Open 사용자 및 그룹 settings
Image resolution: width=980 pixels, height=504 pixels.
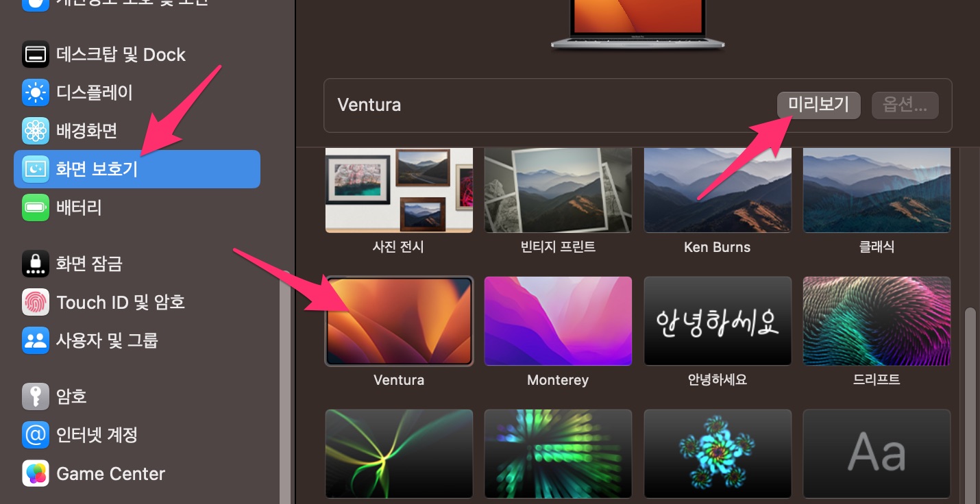(137, 340)
